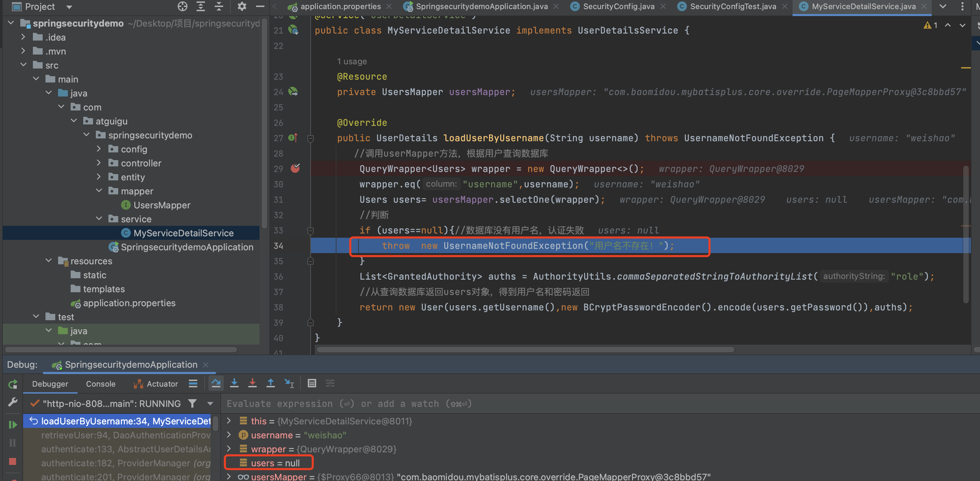This screenshot has height=481, width=980.
Task: Click the Resume Program icon
Action: tap(13, 424)
